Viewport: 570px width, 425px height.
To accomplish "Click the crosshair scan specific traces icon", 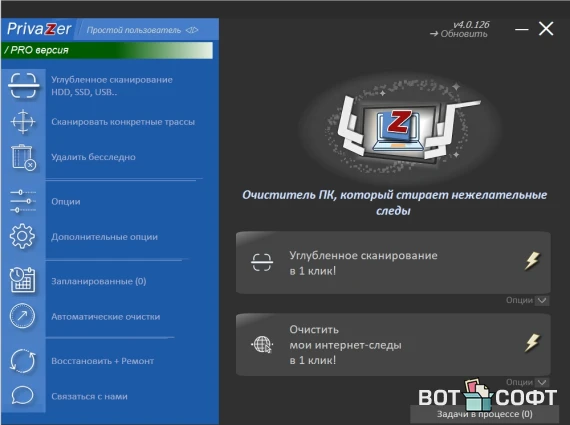I will [23, 121].
